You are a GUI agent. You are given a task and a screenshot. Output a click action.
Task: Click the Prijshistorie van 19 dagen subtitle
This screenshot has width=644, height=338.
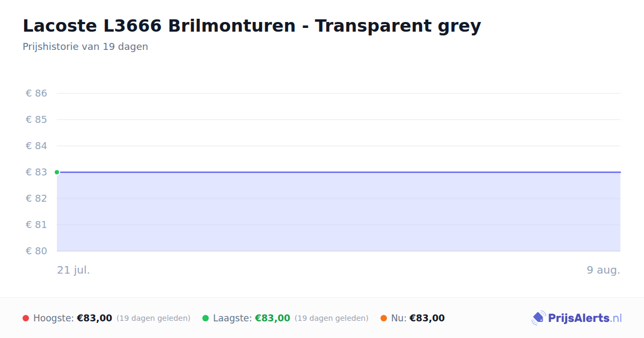click(85, 47)
